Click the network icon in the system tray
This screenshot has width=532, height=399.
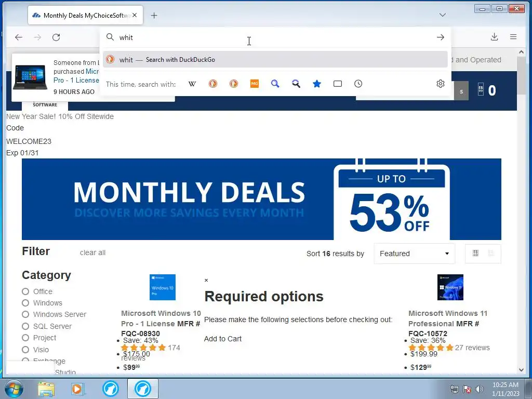click(454, 389)
